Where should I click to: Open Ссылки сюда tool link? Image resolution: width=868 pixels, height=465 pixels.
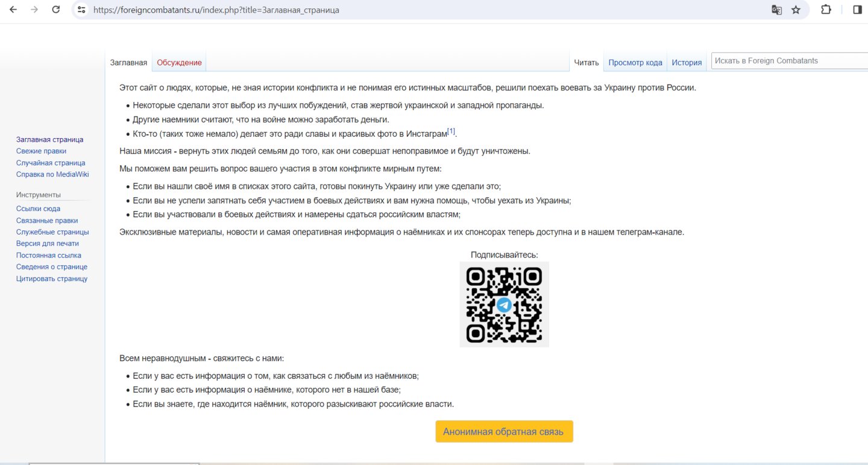point(38,209)
